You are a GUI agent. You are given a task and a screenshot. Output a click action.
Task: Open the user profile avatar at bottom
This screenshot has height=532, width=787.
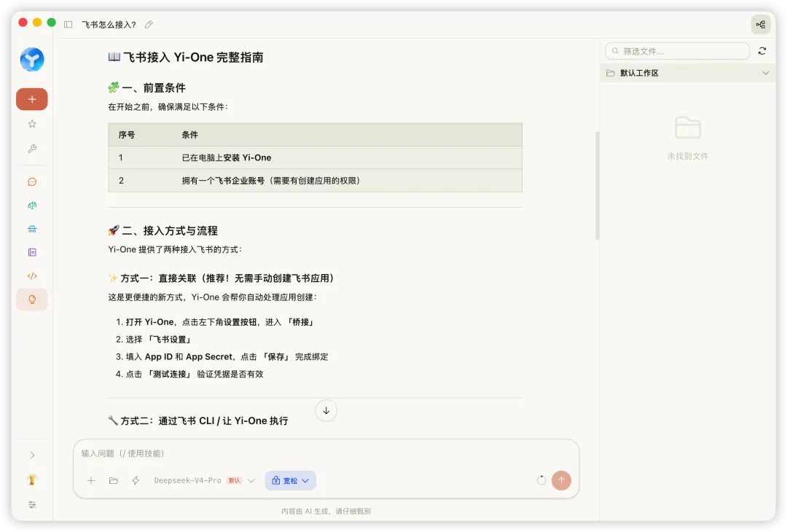pos(32,480)
